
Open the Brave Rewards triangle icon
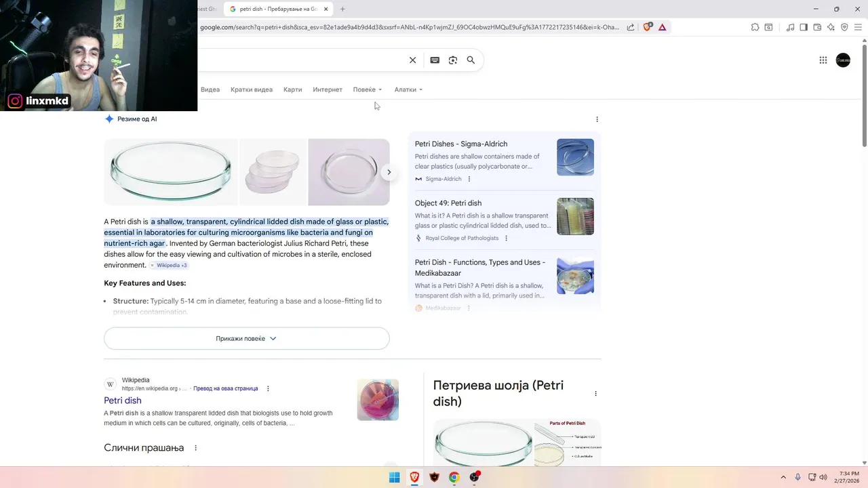pyautogui.click(x=662, y=27)
